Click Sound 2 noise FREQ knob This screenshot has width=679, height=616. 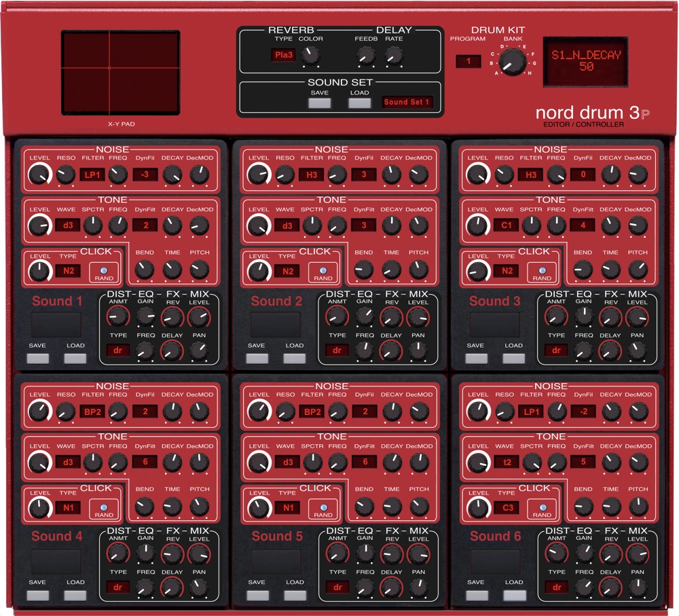(337, 175)
